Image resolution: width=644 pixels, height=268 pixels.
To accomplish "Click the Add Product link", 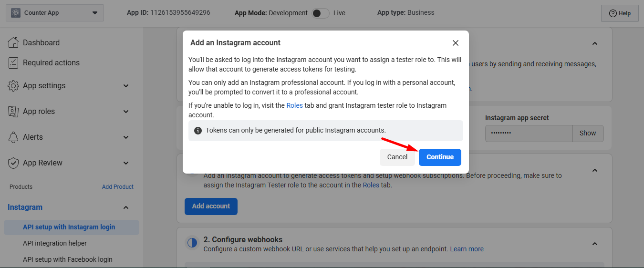I will [x=118, y=187].
